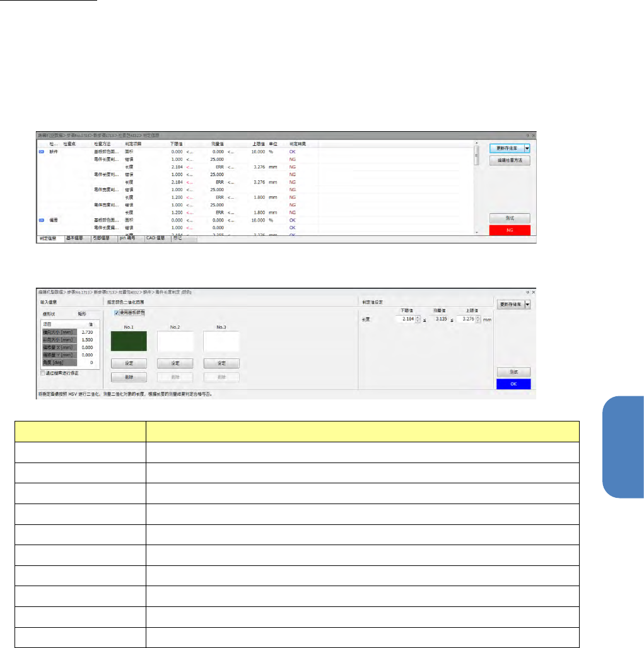Select the empty No.3 color swatch
The height and width of the screenshot is (648, 644).
pyautogui.click(x=221, y=341)
